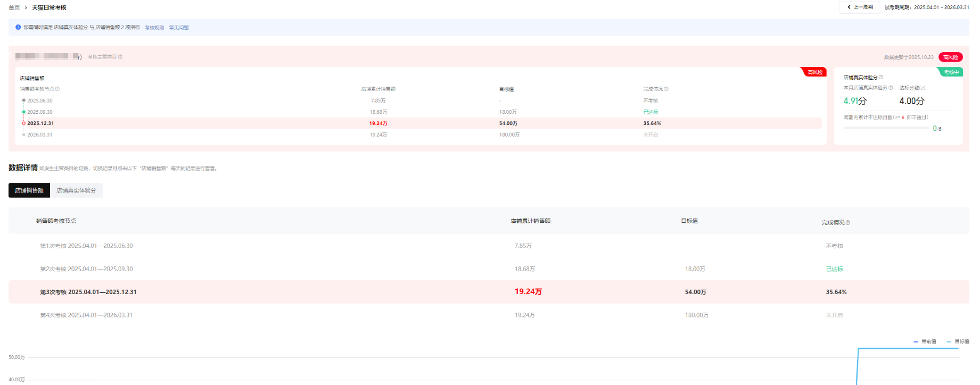Switch to the 店铺真实体验分 tab

click(76, 190)
